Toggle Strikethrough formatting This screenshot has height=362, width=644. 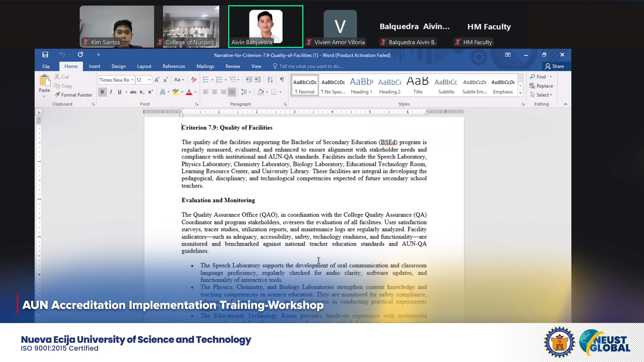coord(133,92)
